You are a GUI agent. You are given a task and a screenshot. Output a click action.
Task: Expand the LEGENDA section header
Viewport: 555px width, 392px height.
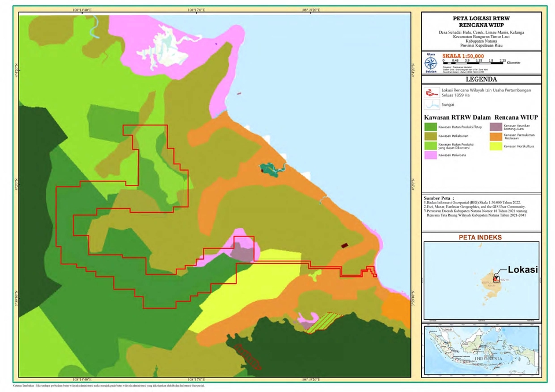[x=481, y=79]
